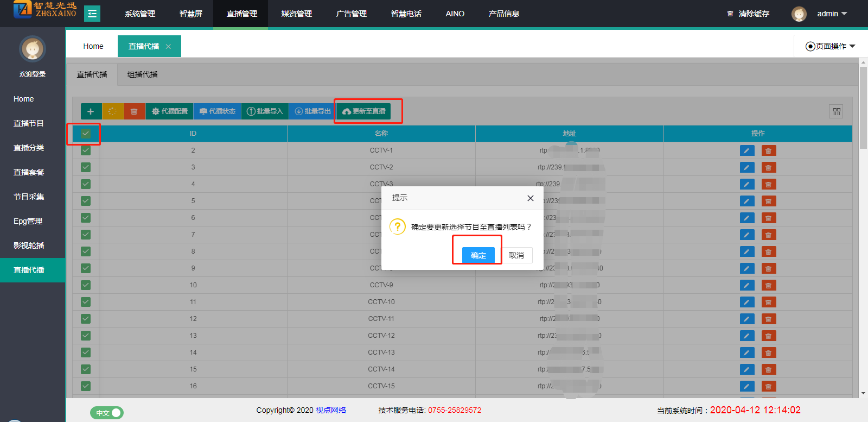Click the vertical scrollbar down arrow
The height and width of the screenshot is (422, 868).
863,393
